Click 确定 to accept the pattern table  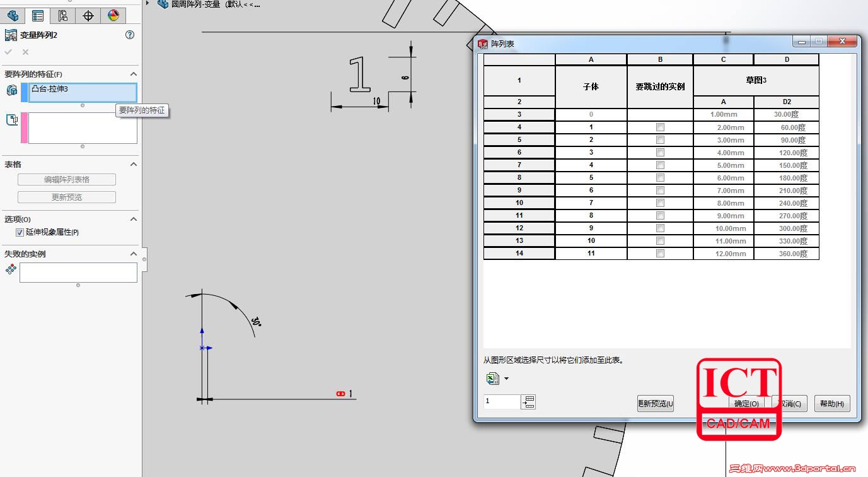click(x=747, y=404)
